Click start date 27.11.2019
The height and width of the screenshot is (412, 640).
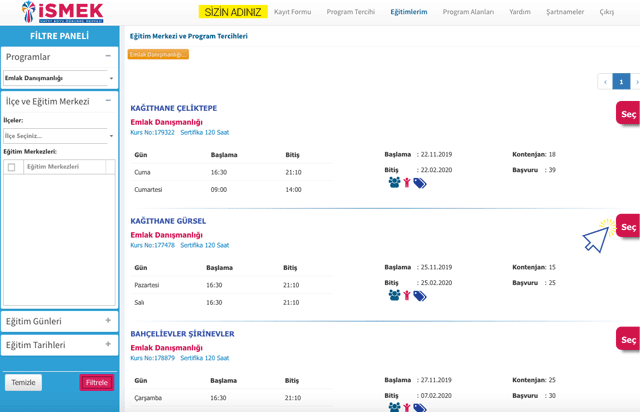pyautogui.click(x=436, y=380)
